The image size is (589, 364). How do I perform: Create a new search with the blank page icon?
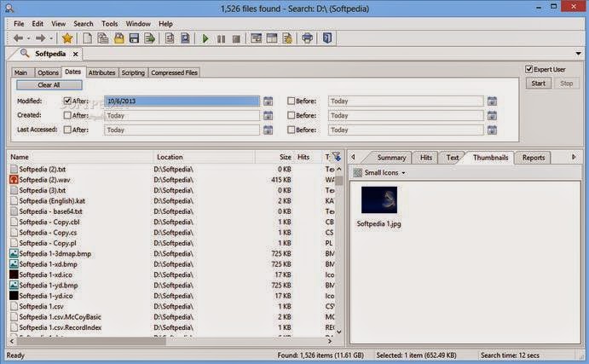pyautogui.click(x=87, y=38)
